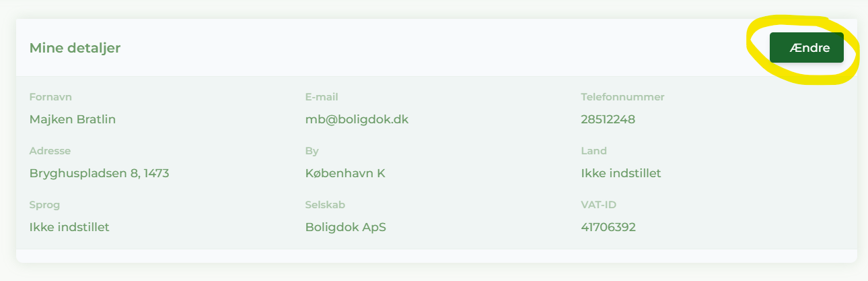Click the Fornavn field label
868x281 pixels.
pyautogui.click(x=50, y=97)
